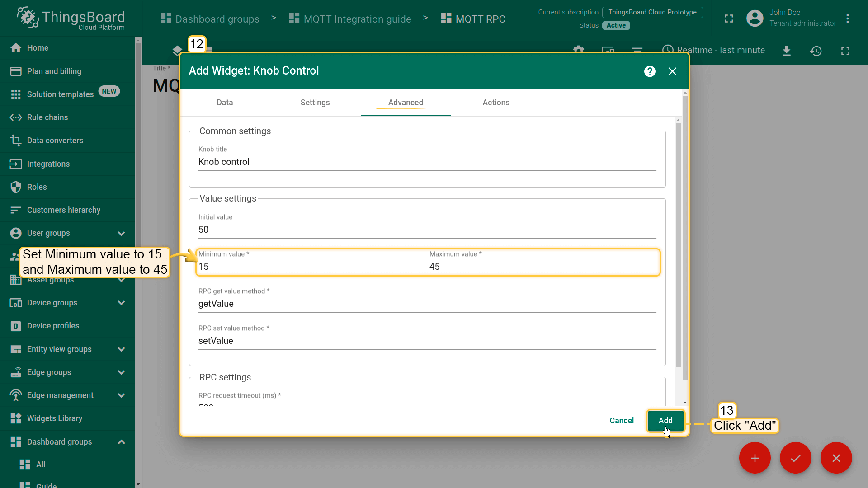This screenshot has height=488, width=868.
Task: Open the Data tab
Action: coord(225,103)
